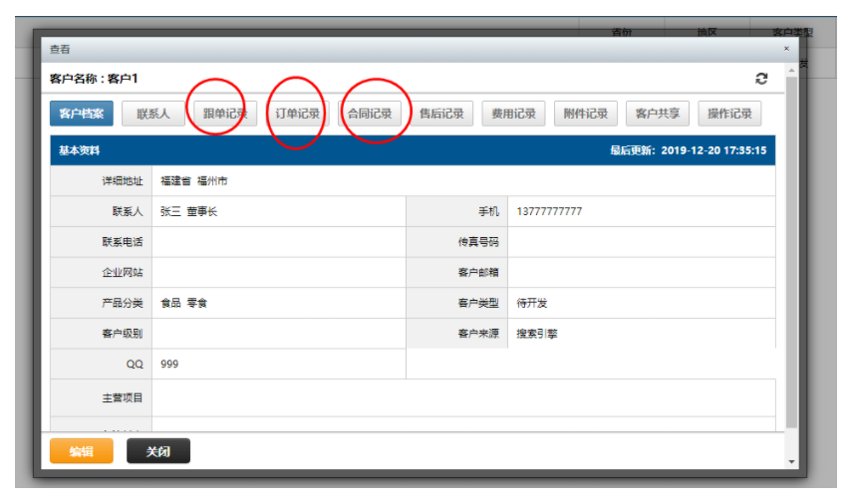
Task: Open the 联系人 tab
Action: [153, 114]
